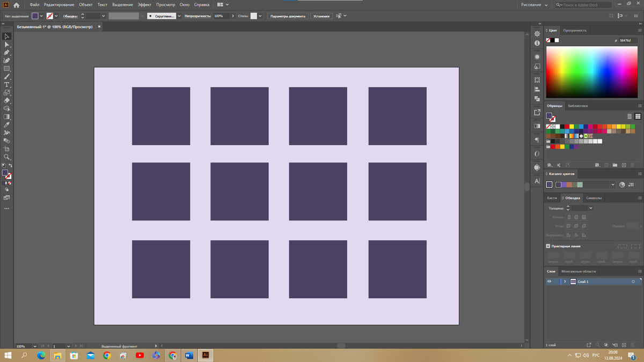Viewport: 644px width, 362px height.
Task: Switch to the Библиотеки tab
Action: point(577,106)
